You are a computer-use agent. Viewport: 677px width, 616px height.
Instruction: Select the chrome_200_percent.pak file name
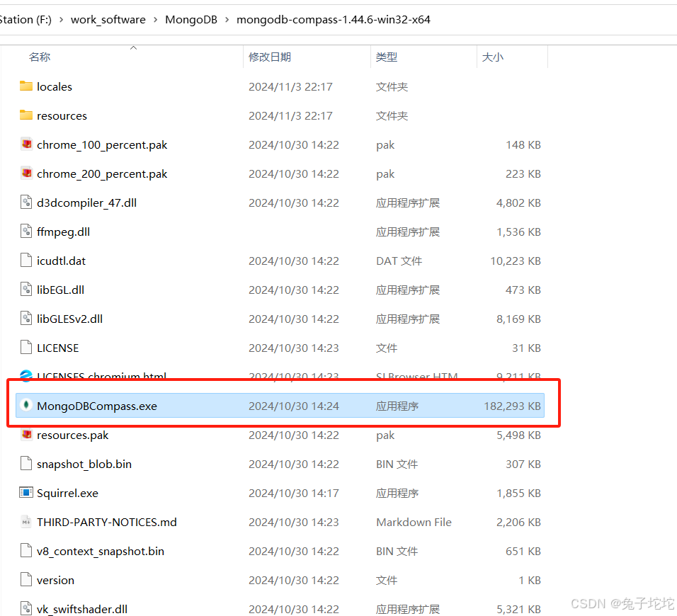[102, 174]
